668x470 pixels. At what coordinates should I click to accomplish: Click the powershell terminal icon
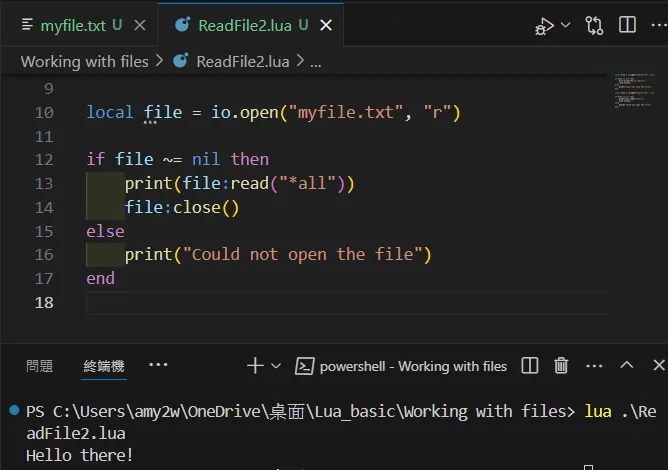(x=305, y=366)
